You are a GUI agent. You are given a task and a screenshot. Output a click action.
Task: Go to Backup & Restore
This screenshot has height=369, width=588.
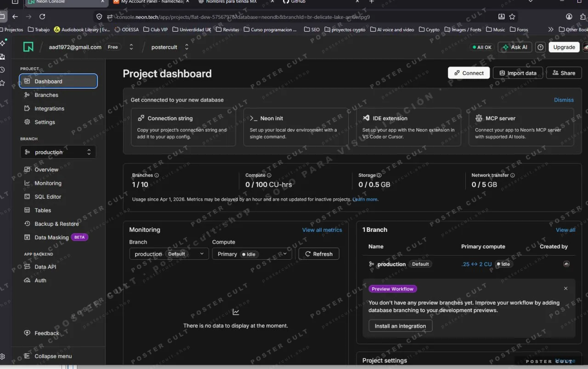pyautogui.click(x=57, y=224)
